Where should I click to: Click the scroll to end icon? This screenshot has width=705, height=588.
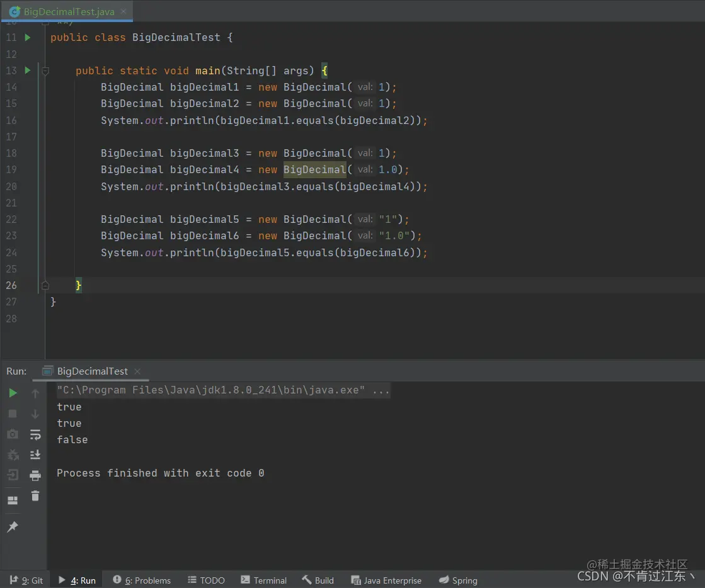[x=35, y=455]
